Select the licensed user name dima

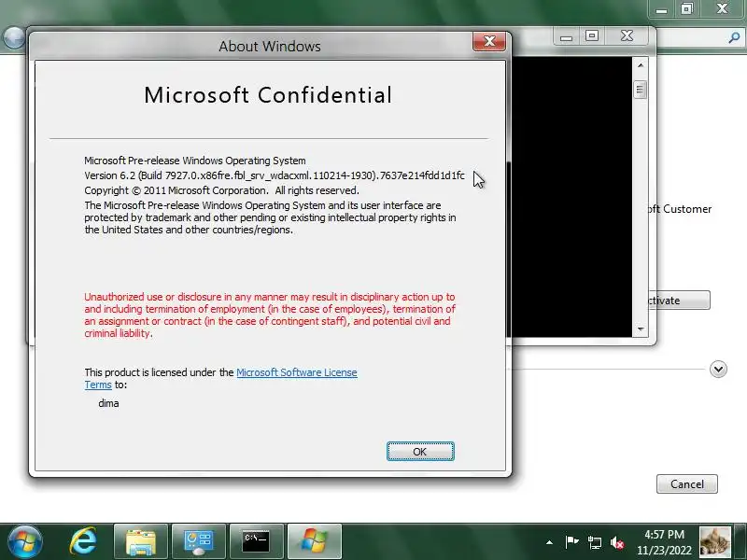(x=108, y=403)
